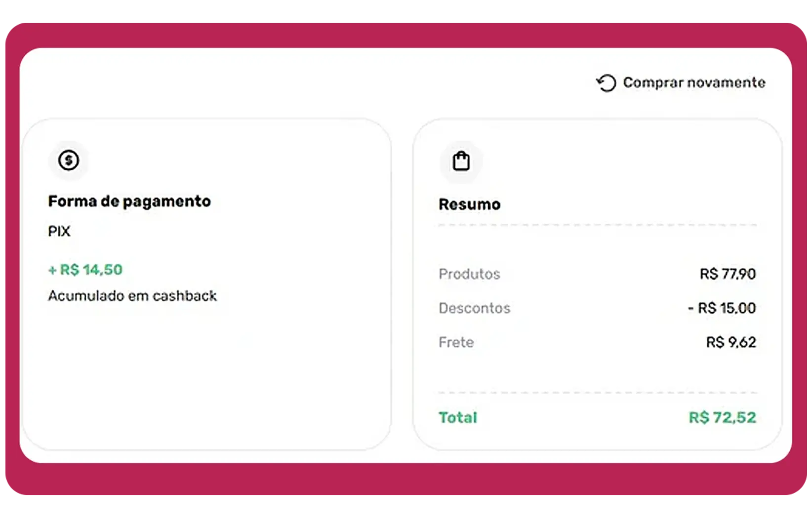Click the green Total label
Screen dimensions: 812x518
(458, 418)
